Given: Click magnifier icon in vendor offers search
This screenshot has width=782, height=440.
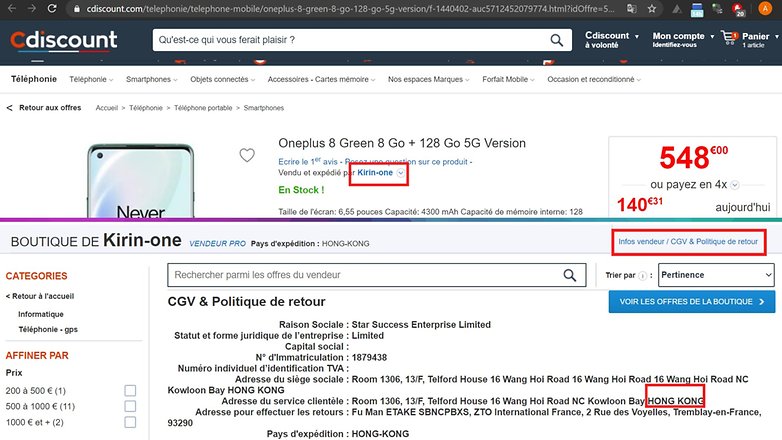Looking at the screenshot, I should point(570,275).
